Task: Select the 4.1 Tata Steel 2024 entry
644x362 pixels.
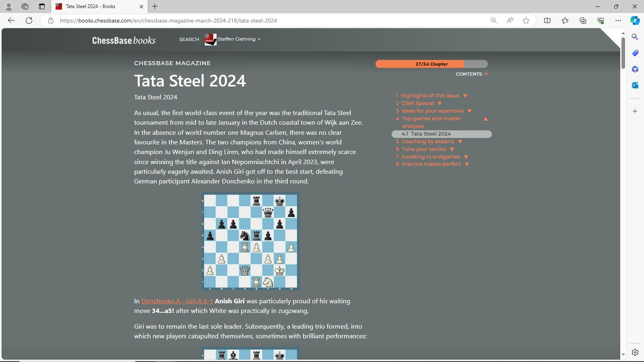Action: coord(442,134)
